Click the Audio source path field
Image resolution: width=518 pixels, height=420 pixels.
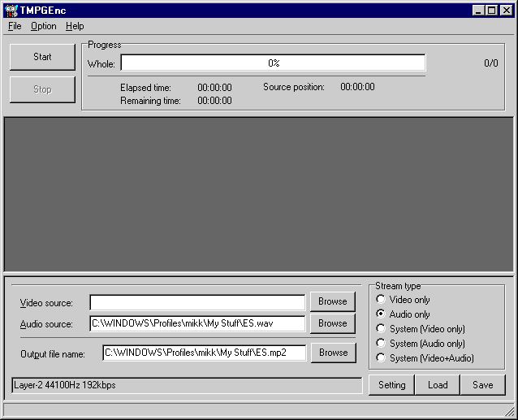197,323
